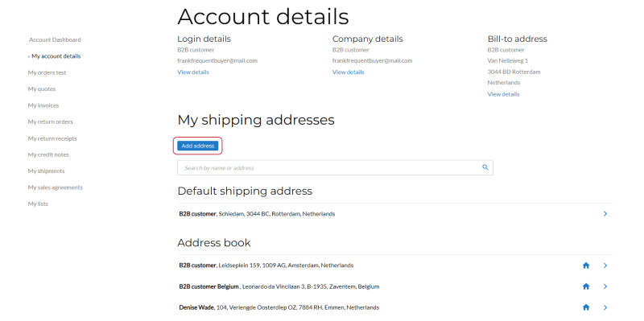Go to Account Dashboard in sidebar
The width and height of the screenshot is (644, 321).
[x=55, y=39]
